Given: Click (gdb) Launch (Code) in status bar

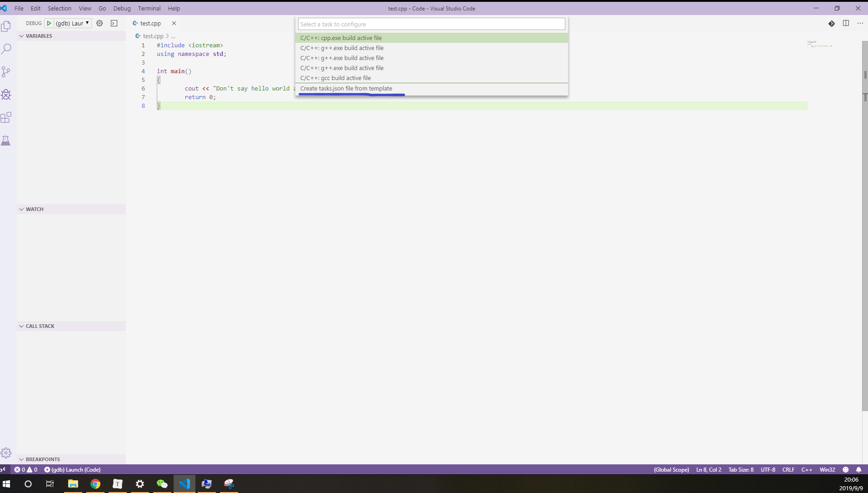Looking at the screenshot, I should pyautogui.click(x=72, y=469).
